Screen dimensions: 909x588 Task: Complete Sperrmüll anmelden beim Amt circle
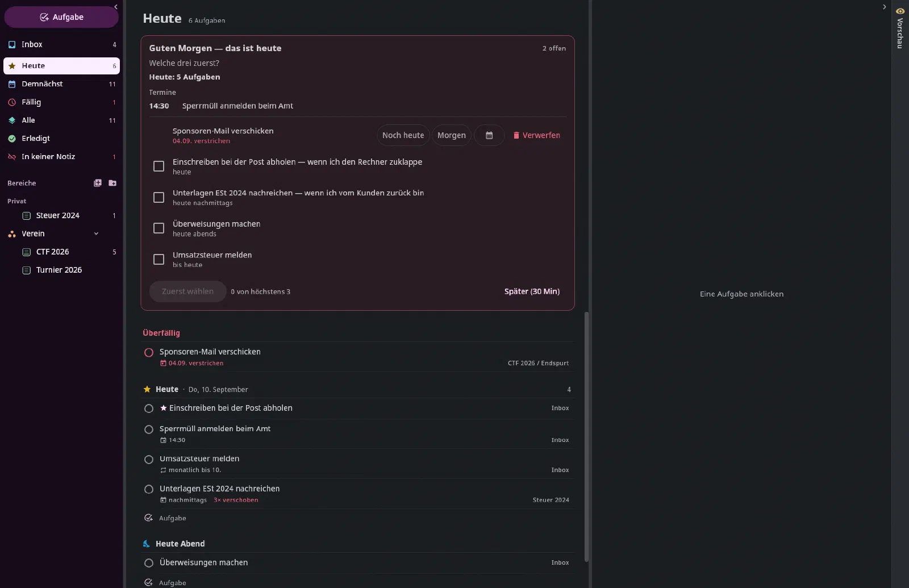coord(149,429)
